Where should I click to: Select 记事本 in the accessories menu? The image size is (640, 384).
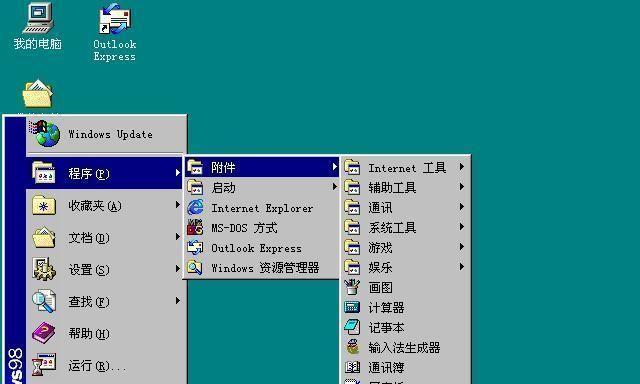pyautogui.click(x=405, y=328)
